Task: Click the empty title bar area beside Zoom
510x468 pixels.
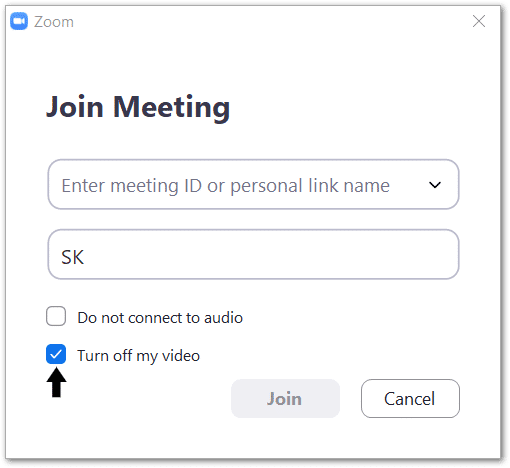Action: [x=267, y=21]
